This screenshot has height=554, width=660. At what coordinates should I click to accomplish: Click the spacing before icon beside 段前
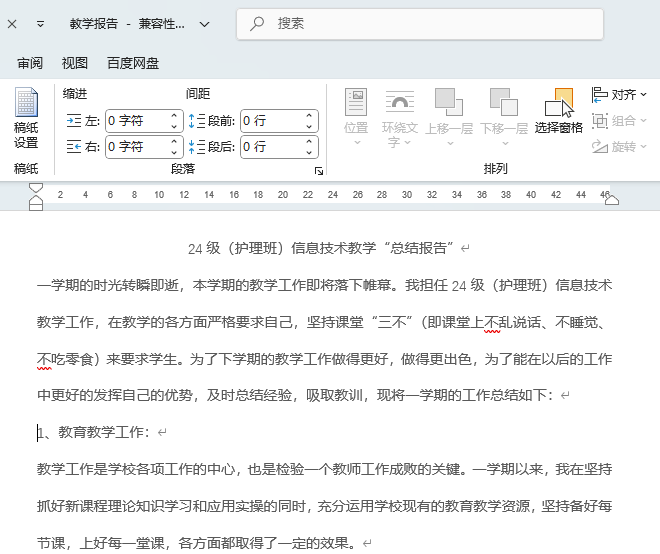click(x=197, y=121)
